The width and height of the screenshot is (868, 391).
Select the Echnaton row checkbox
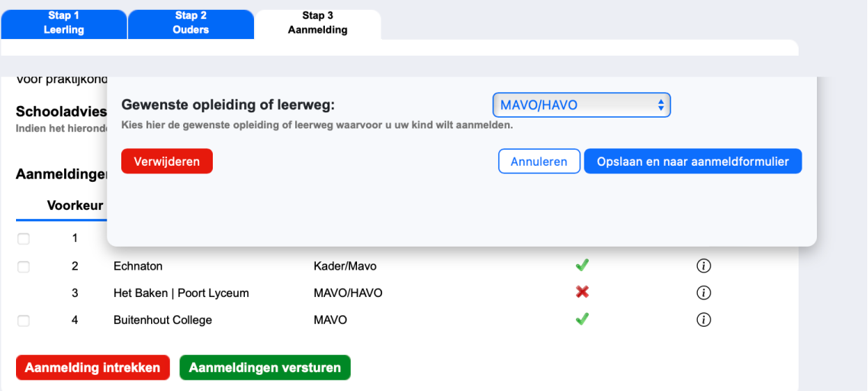tap(24, 267)
